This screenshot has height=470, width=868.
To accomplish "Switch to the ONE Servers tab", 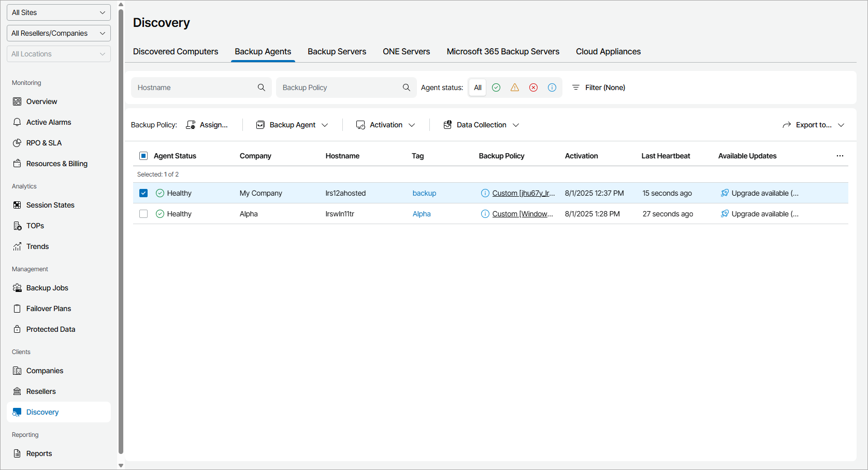I will [407, 52].
